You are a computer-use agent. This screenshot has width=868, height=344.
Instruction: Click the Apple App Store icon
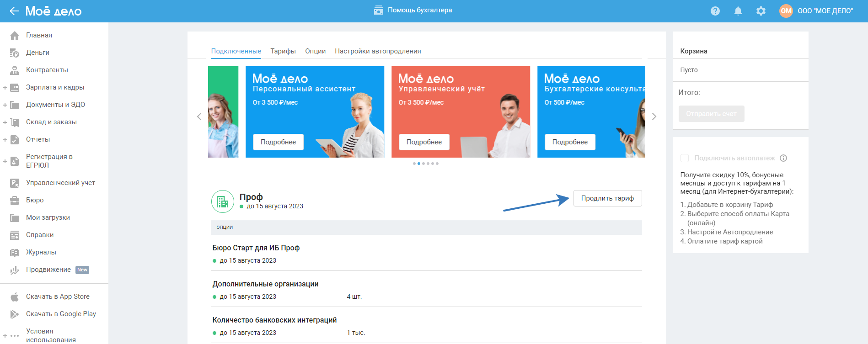point(15,297)
